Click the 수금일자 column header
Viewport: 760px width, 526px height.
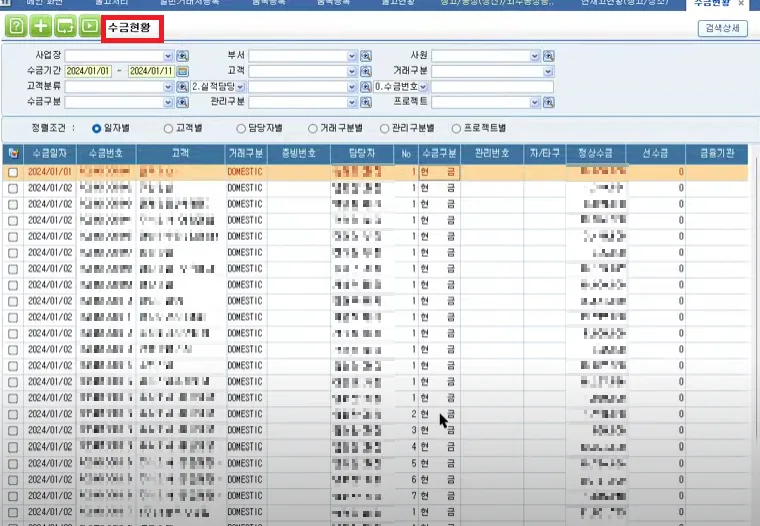(50, 154)
